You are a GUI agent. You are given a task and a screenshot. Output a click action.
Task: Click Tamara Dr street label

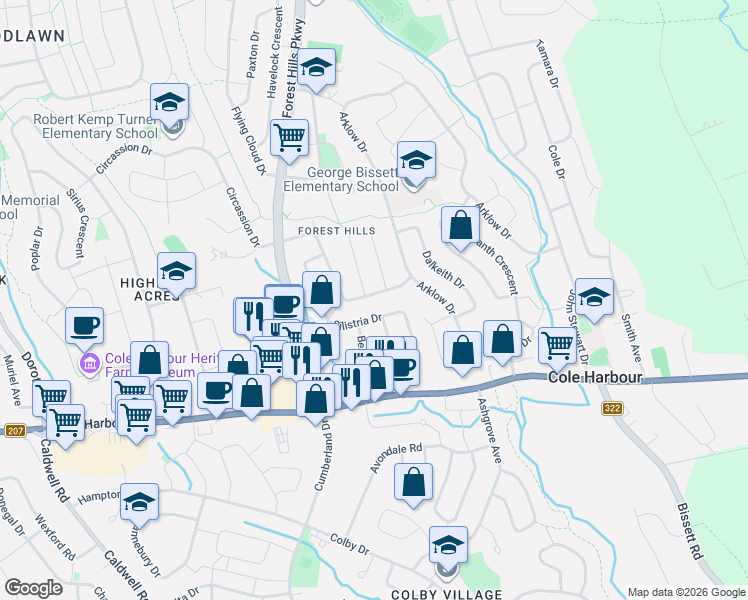click(x=547, y=63)
